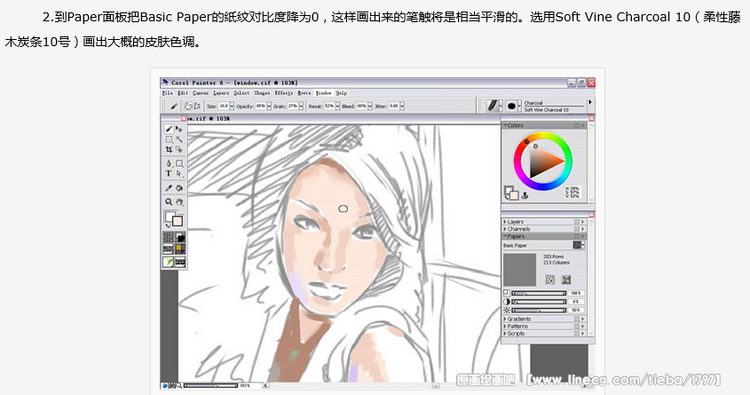
Task: Open the Layers menu in the menu bar
Action: click(x=221, y=93)
